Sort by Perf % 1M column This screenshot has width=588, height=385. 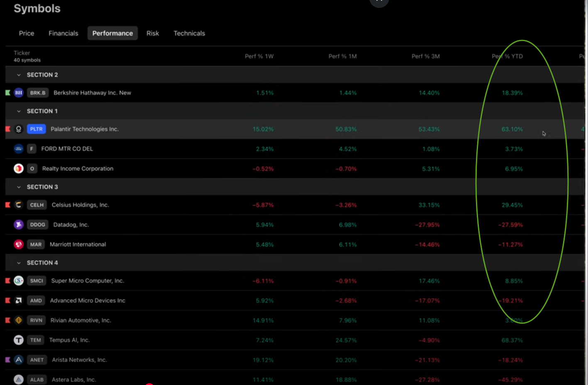click(x=342, y=56)
